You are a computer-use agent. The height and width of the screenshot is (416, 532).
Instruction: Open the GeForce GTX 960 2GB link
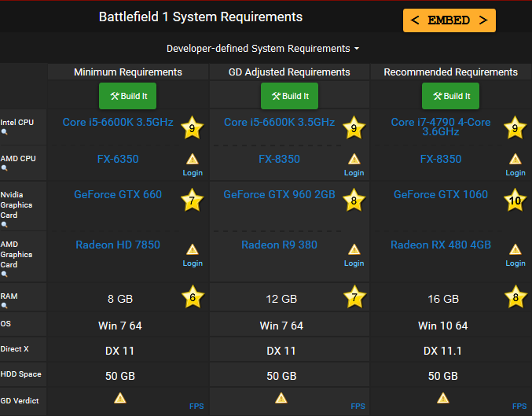[279, 194]
